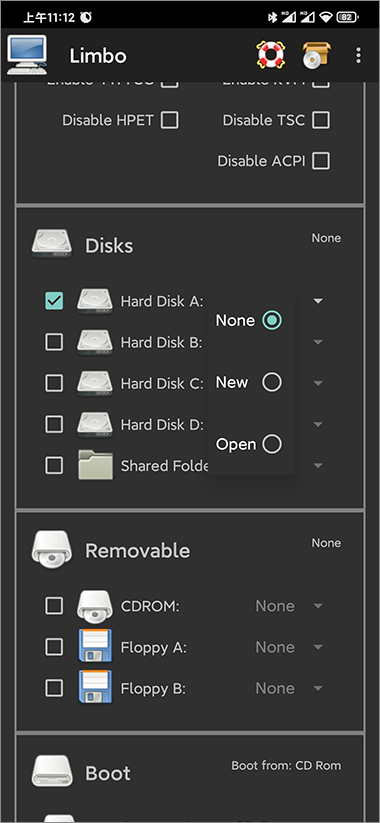This screenshot has height=823, width=380.
Task: Enable the CDROM checkbox
Action: (x=54, y=606)
